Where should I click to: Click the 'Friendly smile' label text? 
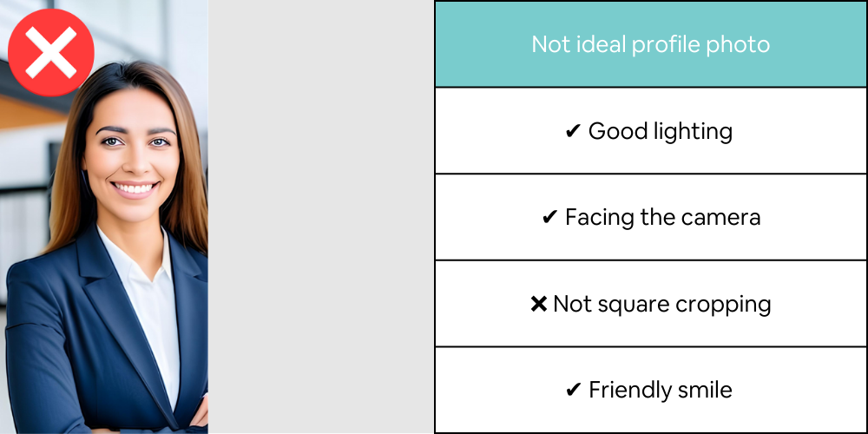[x=661, y=391]
